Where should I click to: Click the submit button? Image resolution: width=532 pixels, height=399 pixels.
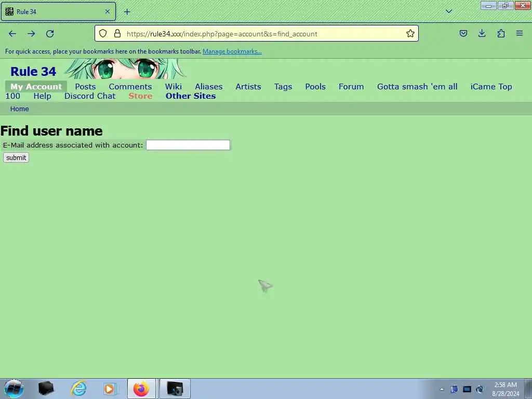[x=16, y=157]
